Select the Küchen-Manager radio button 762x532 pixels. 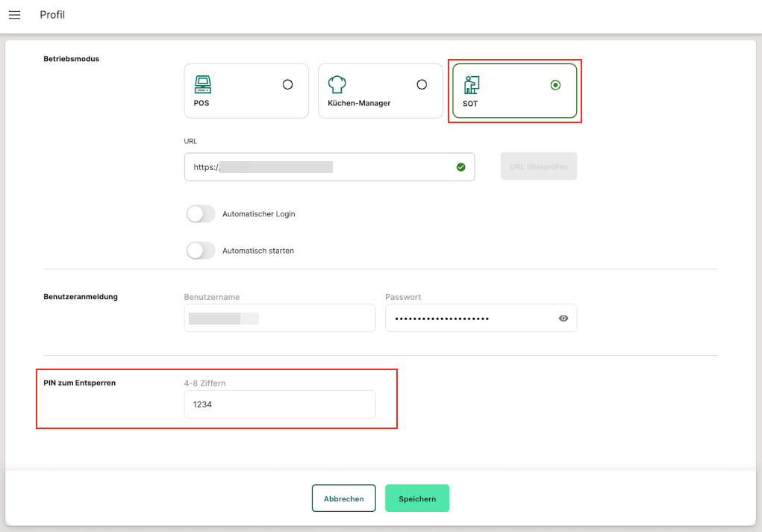click(x=422, y=85)
